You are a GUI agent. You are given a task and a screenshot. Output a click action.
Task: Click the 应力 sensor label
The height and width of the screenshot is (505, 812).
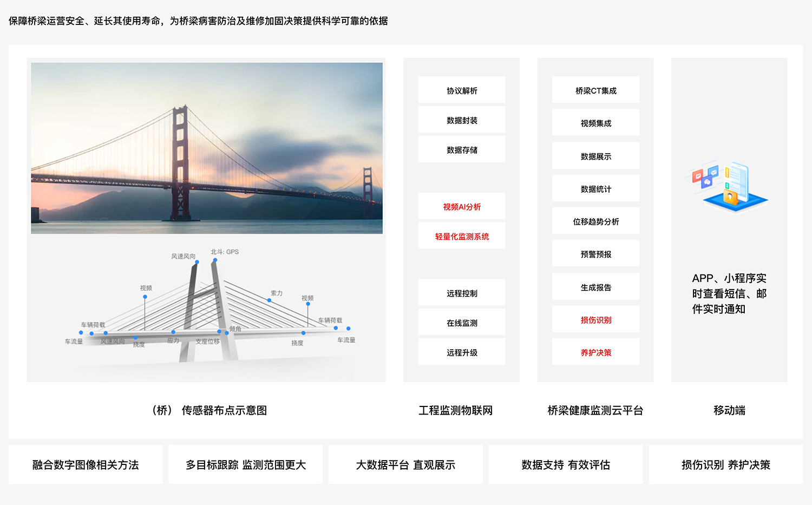[x=173, y=340]
